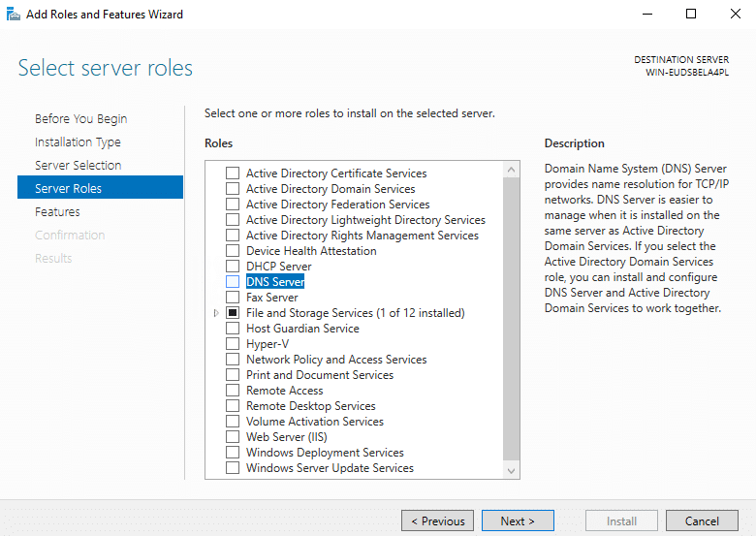Viewport: 756px width, 536px height.
Task: Select Windows Server Update Services label
Action: 330,468
